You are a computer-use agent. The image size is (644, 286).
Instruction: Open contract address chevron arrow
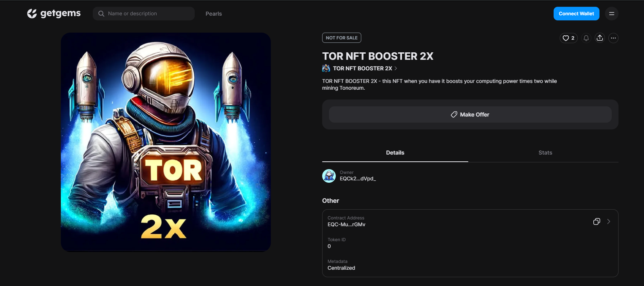(609, 221)
